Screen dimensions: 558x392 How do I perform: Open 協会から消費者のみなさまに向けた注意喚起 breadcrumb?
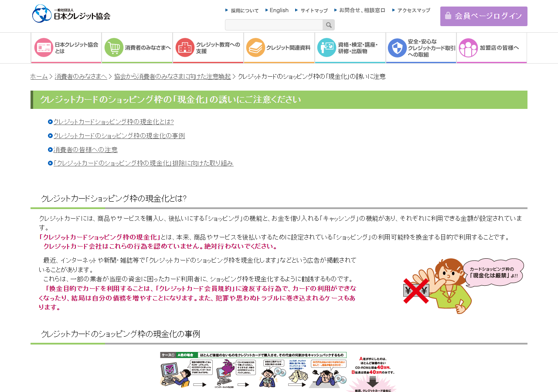[173, 77]
